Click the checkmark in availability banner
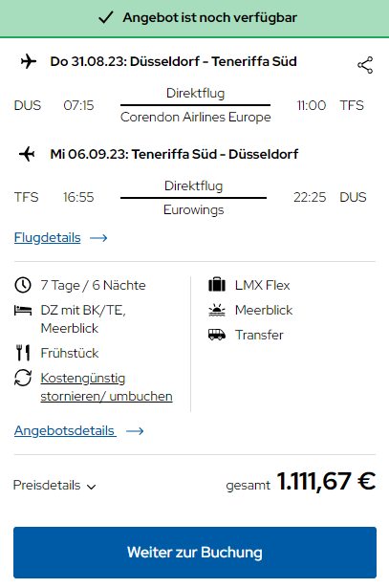Viewport: 389px width, 588px height. 106,17
